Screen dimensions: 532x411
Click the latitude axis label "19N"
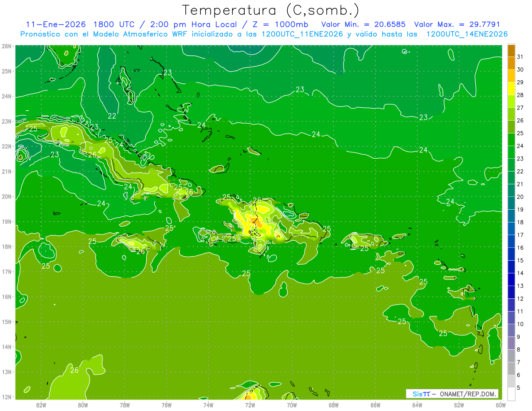click(7, 222)
